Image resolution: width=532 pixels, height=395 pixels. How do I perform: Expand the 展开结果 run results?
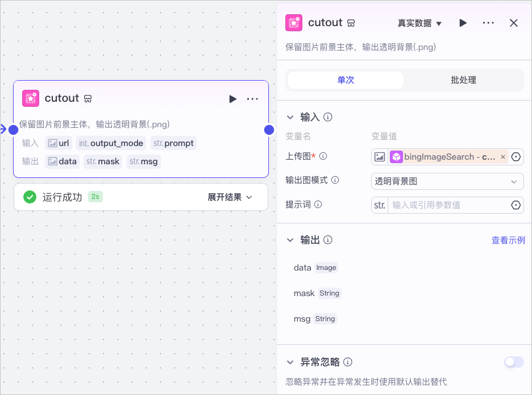(230, 197)
